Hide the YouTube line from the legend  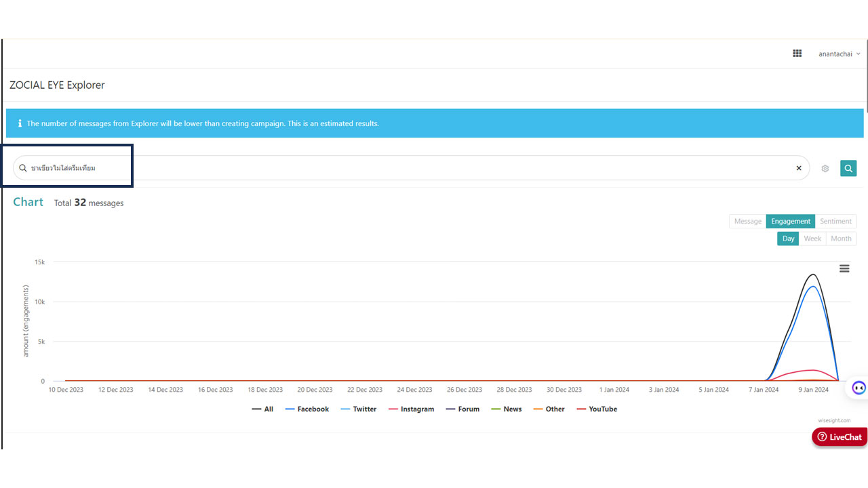coord(597,409)
